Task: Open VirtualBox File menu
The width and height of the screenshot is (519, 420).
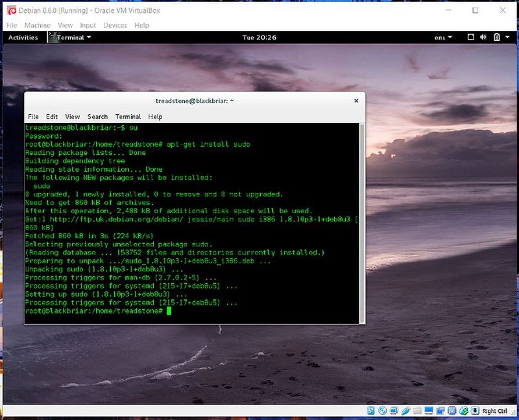Action: tap(12, 25)
